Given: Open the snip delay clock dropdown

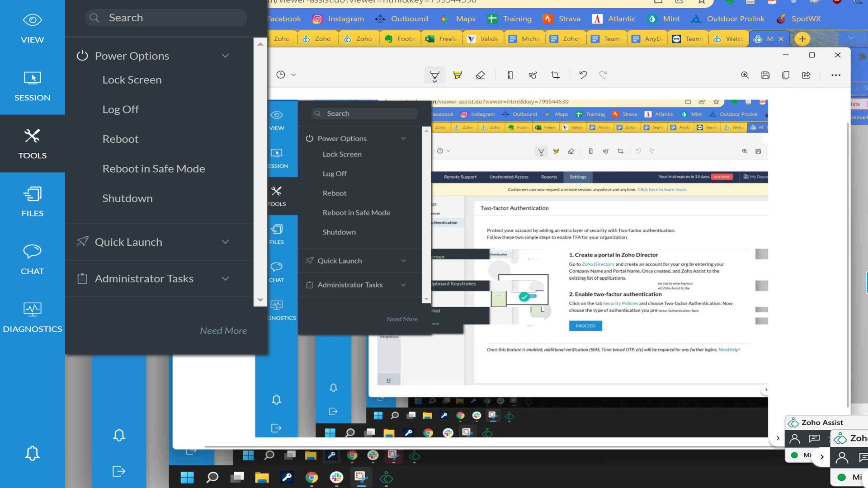Looking at the screenshot, I should [286, 75].
